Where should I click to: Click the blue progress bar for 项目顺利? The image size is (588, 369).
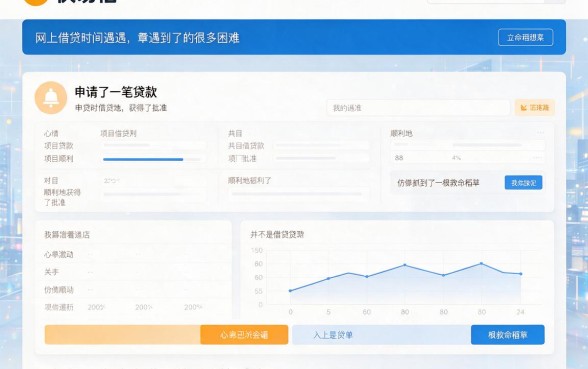click(143, 159)
